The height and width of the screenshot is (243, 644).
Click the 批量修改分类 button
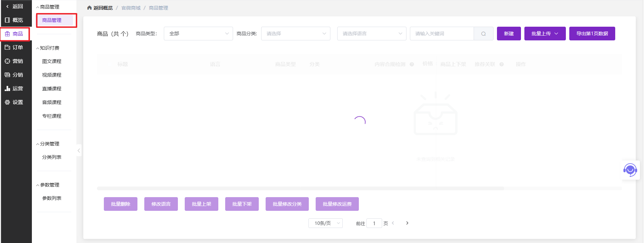287,204
